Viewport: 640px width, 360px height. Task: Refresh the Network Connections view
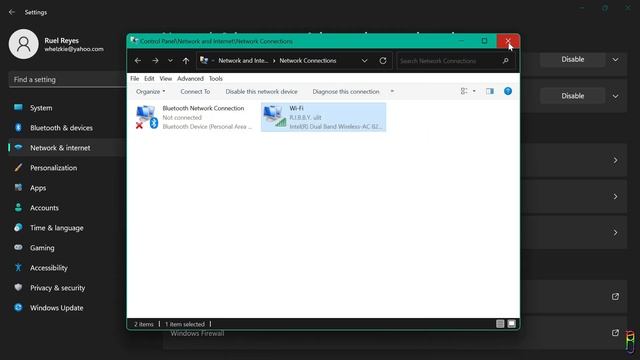pyautogui.click(x=383, y=60)
